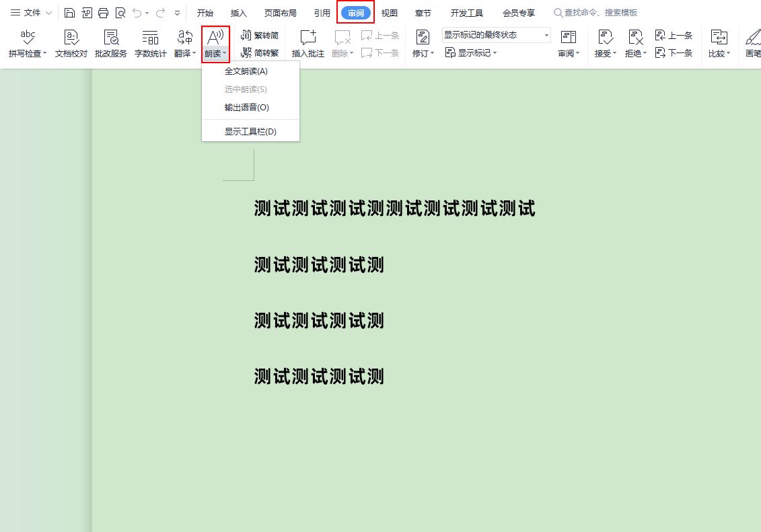Screen dimensions: 761x532
Task: Click the 查找命令 search box
Action: click(597, 12)
